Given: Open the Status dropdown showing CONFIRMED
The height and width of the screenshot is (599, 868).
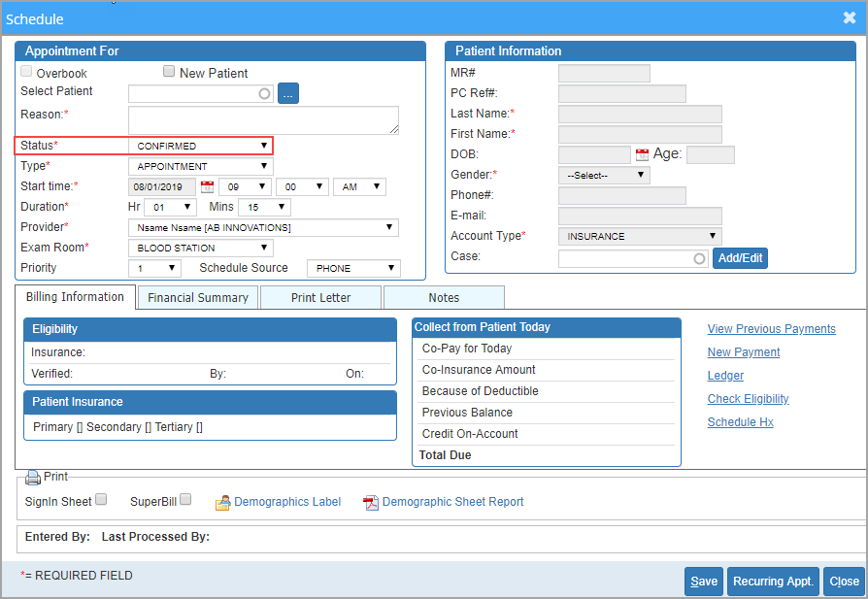Looking at the screenshot, I should (x=201, y=147).
